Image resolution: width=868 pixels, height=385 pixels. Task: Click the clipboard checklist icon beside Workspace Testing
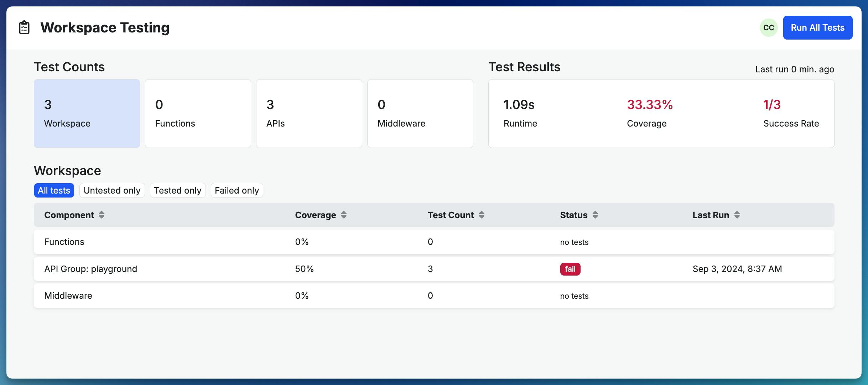(x=24, y=27)
